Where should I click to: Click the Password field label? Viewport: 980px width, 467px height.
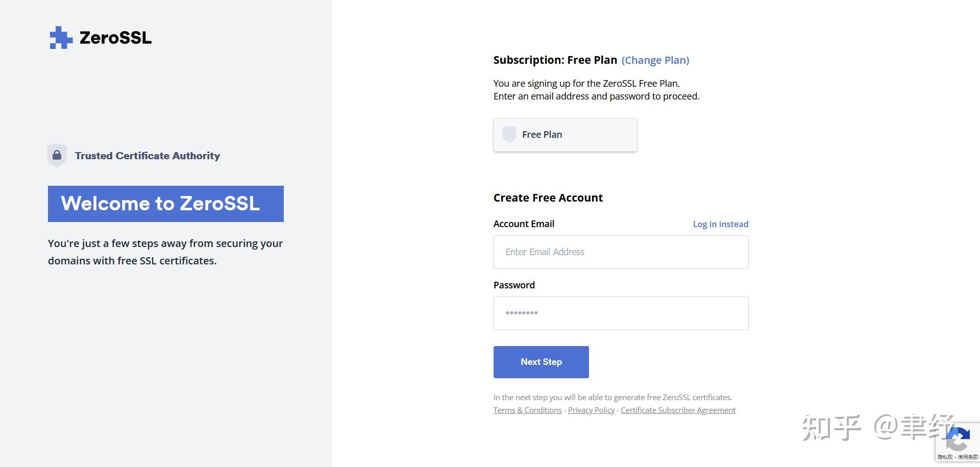[x=514, y=285]
